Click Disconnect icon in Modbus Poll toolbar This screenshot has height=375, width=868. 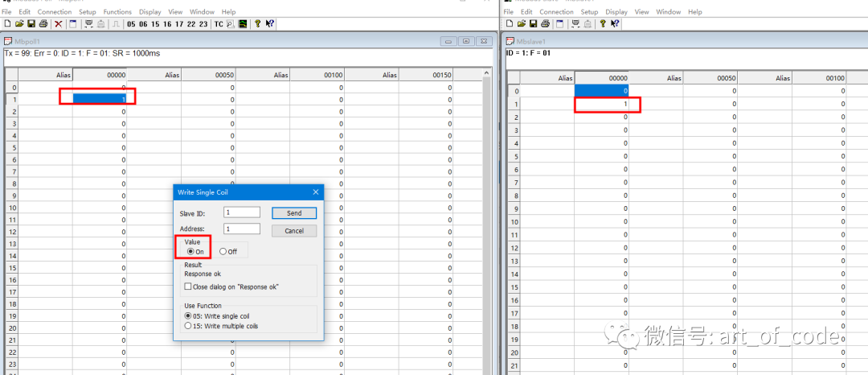pos(100,24)
